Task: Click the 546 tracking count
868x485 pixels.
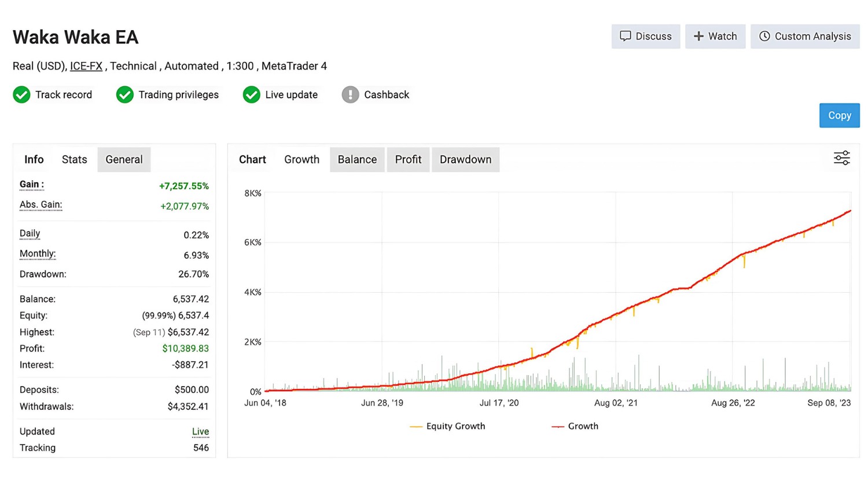Action: (x=201, y=447)
